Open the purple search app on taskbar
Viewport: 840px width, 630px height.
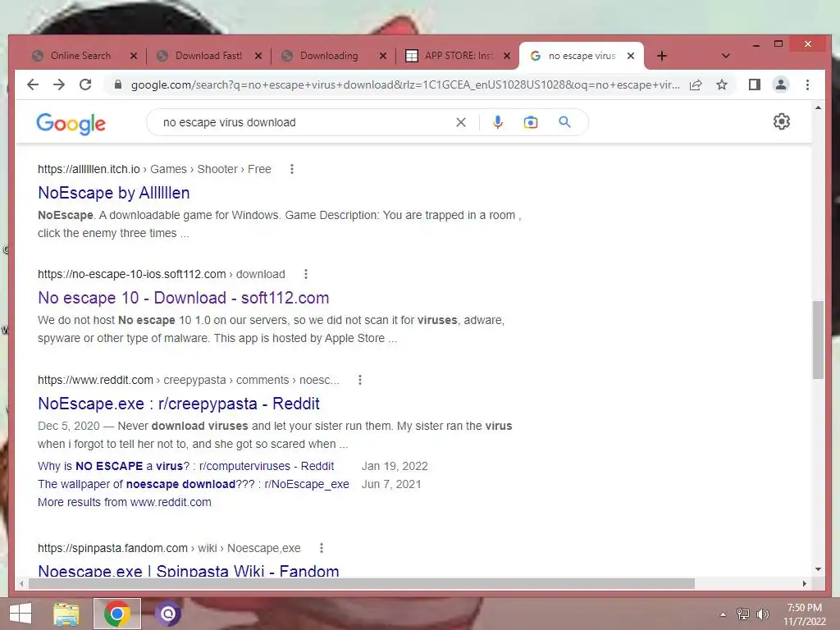pos(167,614)
